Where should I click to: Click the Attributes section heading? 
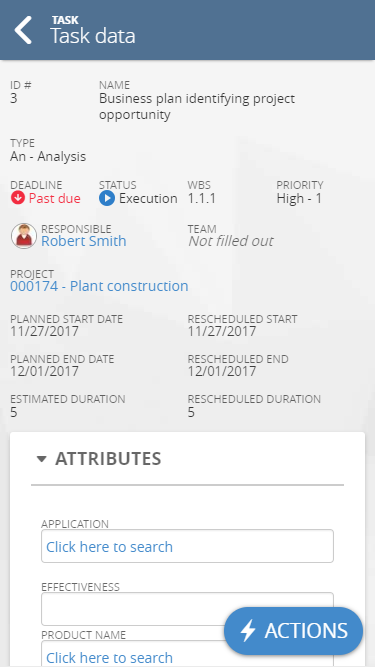[x=108, y=459]
